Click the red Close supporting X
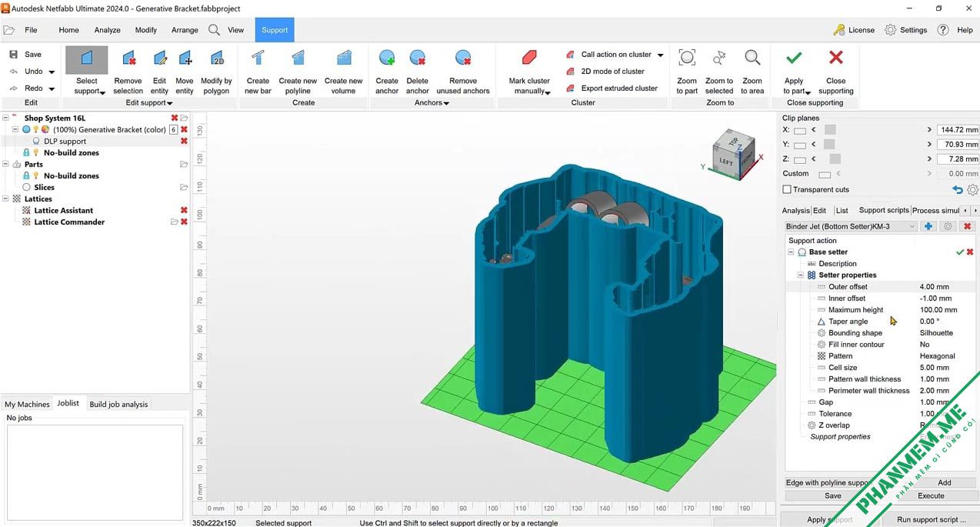The image size is (980, 527). [x=836, y=58]
